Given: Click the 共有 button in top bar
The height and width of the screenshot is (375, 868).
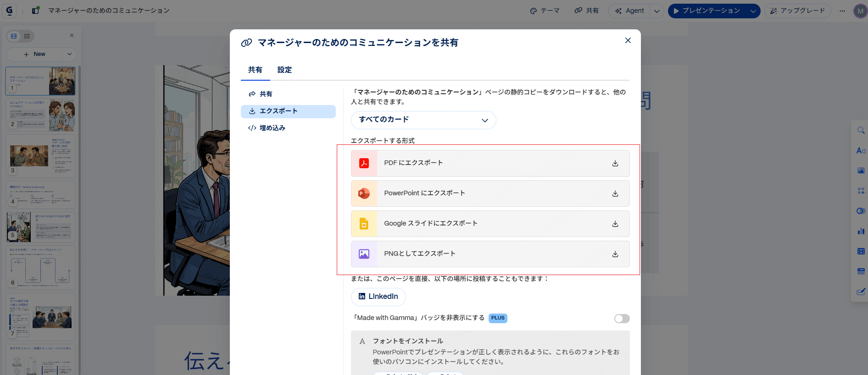Looking at the screenshot, I should (x=587, y=11).
